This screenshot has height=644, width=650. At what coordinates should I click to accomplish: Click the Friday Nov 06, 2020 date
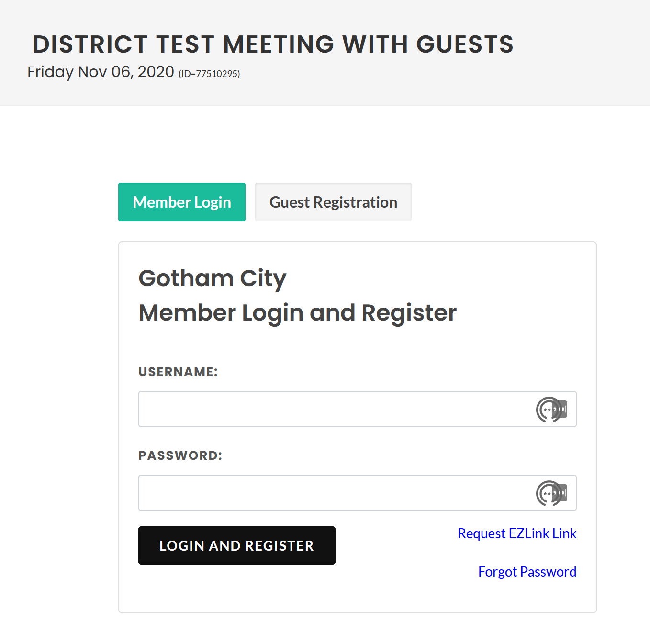tap(101, 72)
